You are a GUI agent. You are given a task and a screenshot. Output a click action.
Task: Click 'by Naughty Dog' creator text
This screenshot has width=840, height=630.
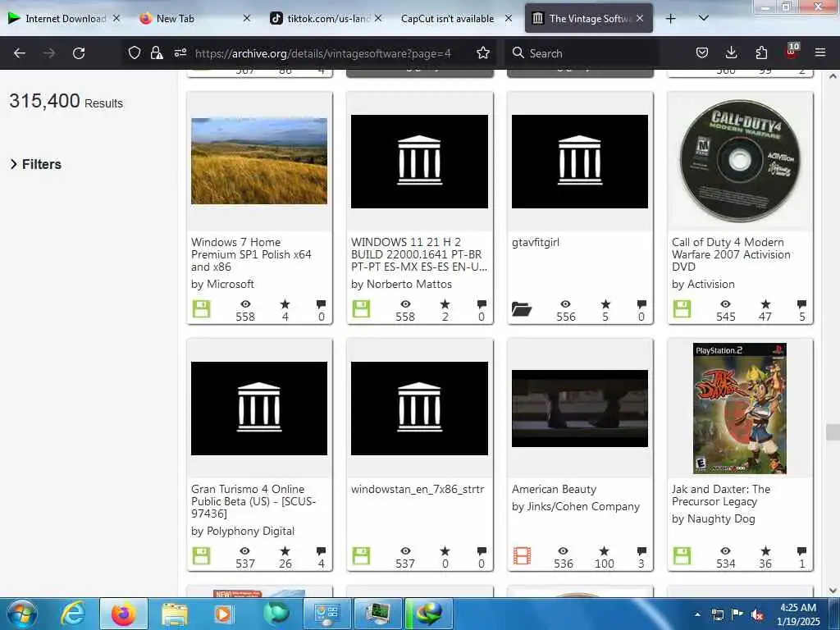713,519
